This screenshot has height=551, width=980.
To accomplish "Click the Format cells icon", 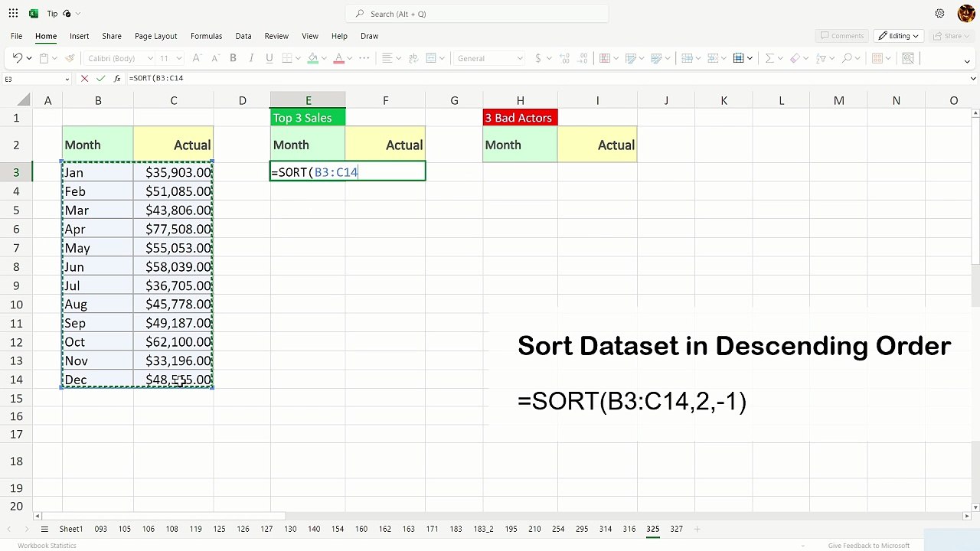I will click(x=739, y=58).
